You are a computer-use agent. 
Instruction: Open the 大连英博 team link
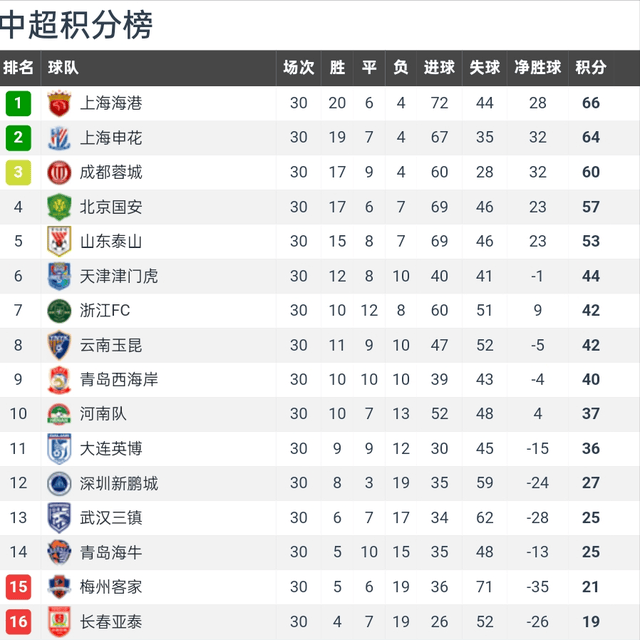coord(111,449)
